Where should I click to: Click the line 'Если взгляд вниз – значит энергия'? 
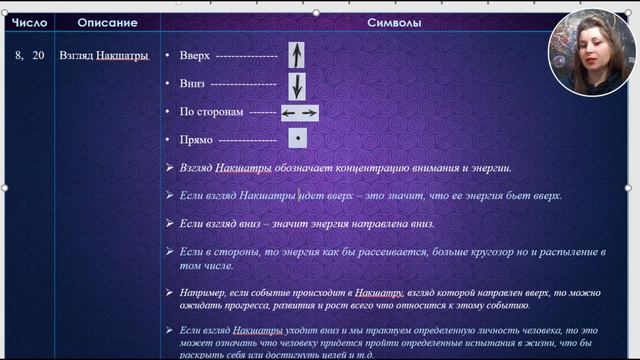click(307, 224)
